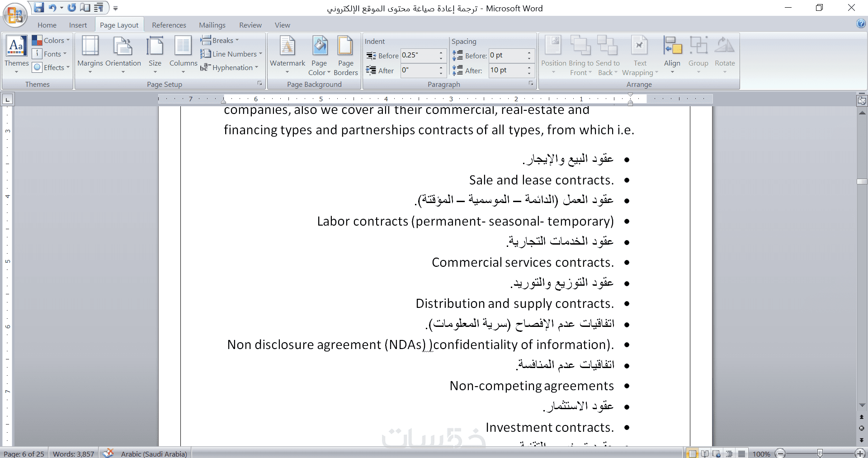Click the proofing errors status icon
The image size is (868, 458).
pyautogui.click(x=108, y=453)
